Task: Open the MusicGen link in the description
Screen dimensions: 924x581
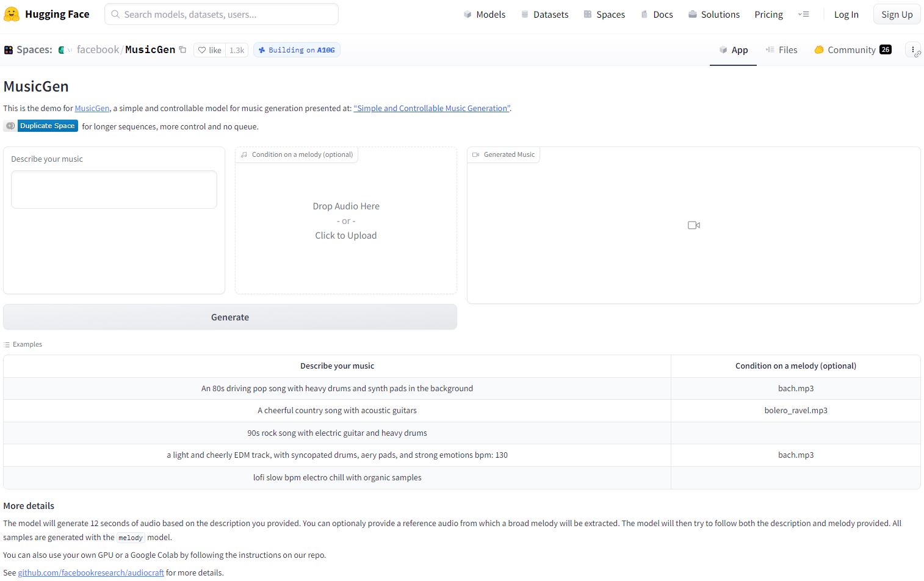Action: pyautogui.click(x=92, y=108)
